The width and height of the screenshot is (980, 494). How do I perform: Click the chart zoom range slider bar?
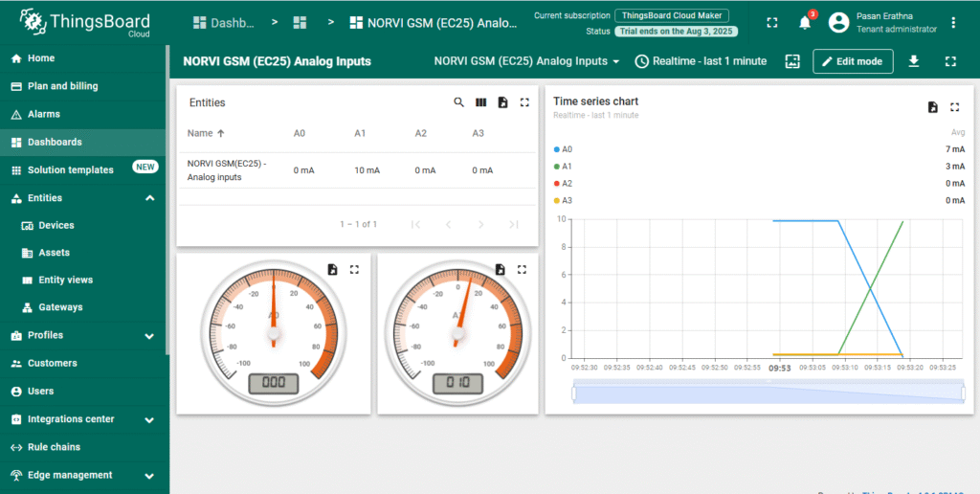pos(768,393)
